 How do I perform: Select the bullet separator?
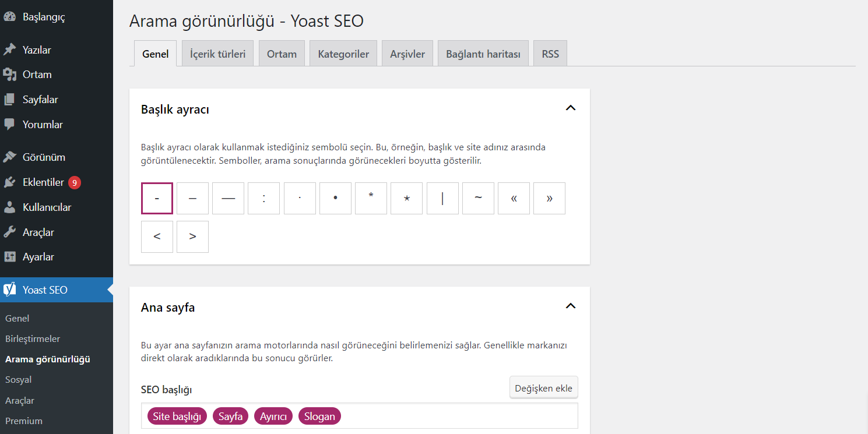[x=335, y=198]
